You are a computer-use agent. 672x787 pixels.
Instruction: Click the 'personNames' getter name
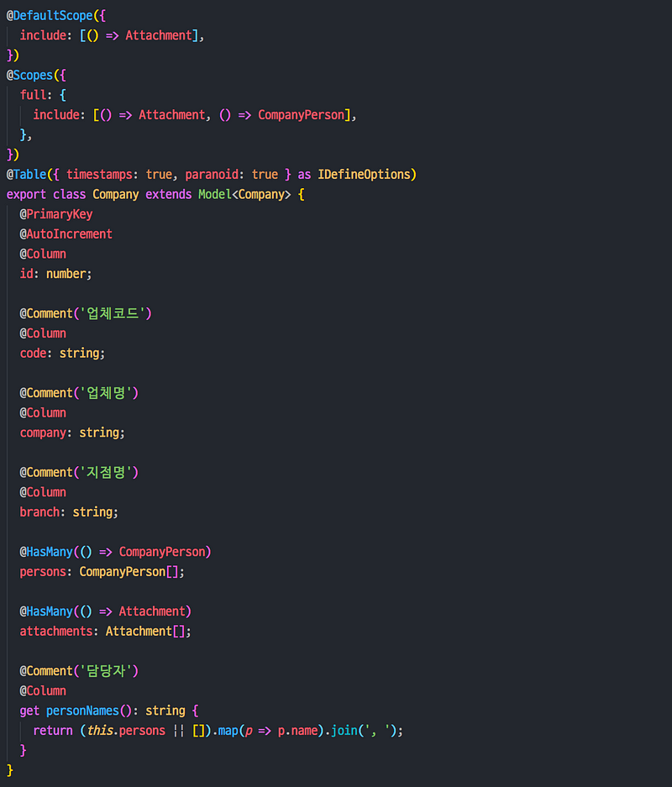[x=83, y=711]
